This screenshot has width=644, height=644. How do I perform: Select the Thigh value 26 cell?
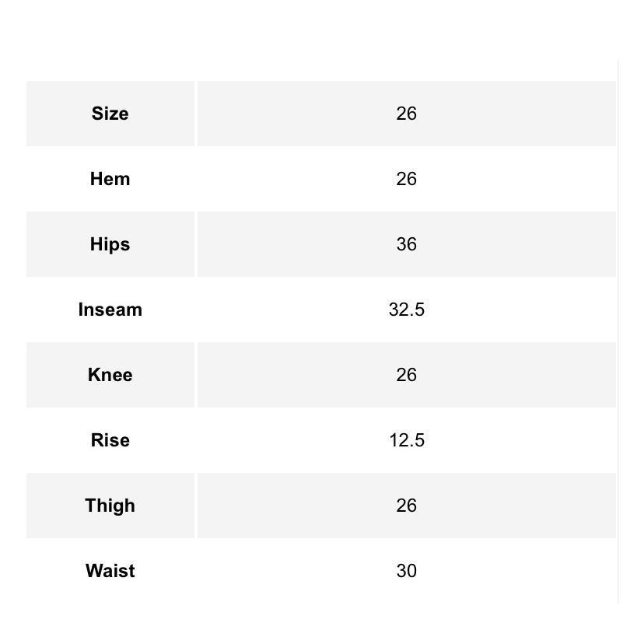pos(407,506)
